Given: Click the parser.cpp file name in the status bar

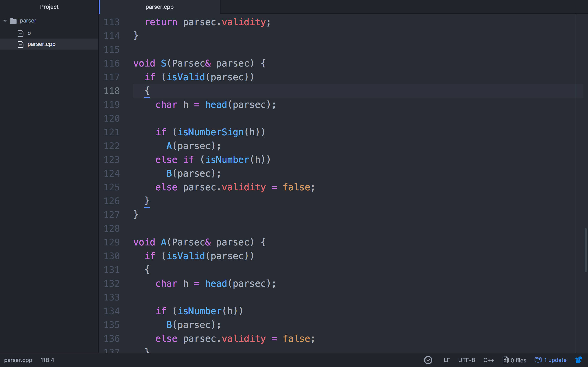Looking at the screenshot, I should pos(18,360).
